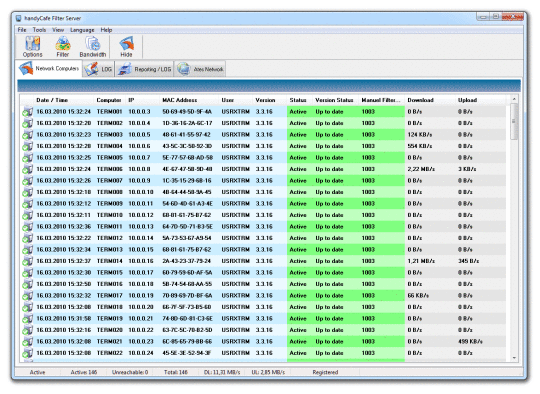Open the Bandwidth toolbar icon
540x394 pixels.
pyautogui.click(x=93, y=47)
